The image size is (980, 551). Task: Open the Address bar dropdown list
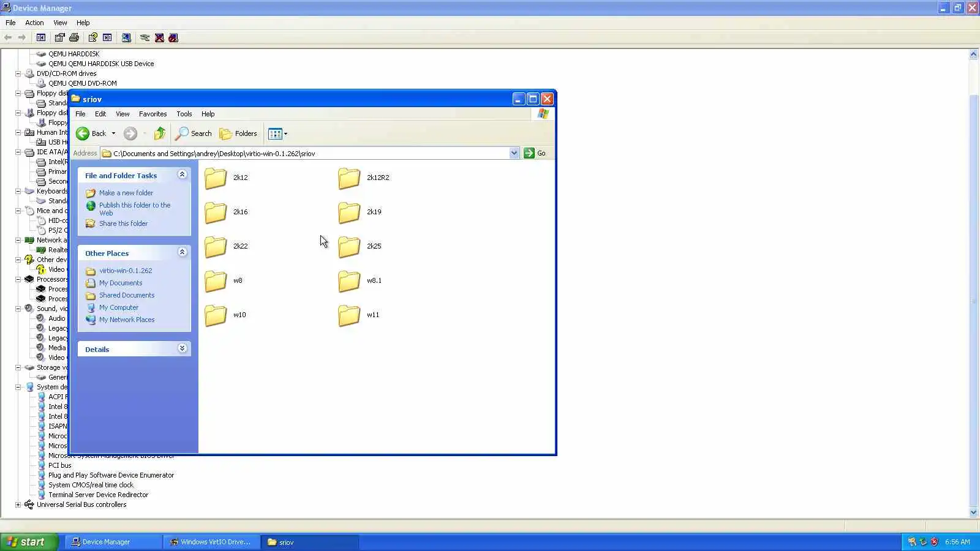pyautogui.click(x=514, y=153)
